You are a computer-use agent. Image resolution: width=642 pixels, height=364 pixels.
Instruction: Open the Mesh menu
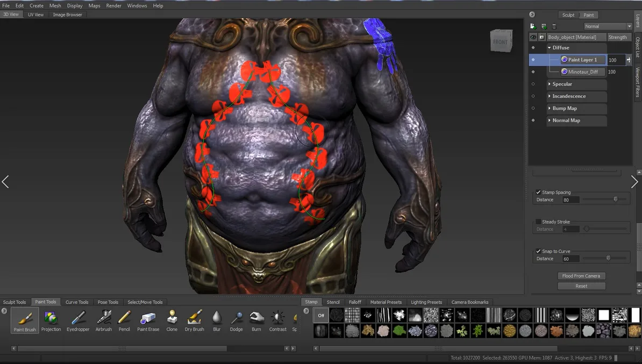55,6
